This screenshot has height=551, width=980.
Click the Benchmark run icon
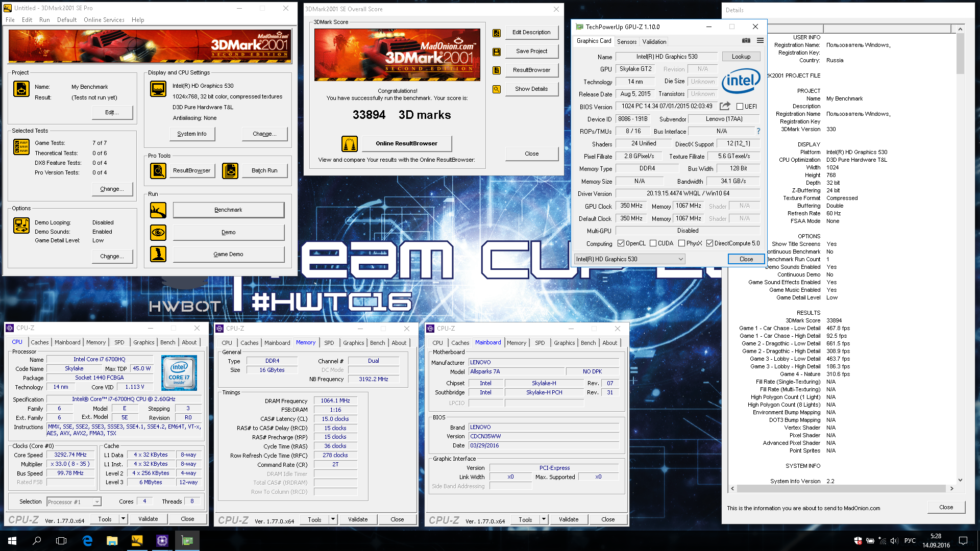point(158,210)
